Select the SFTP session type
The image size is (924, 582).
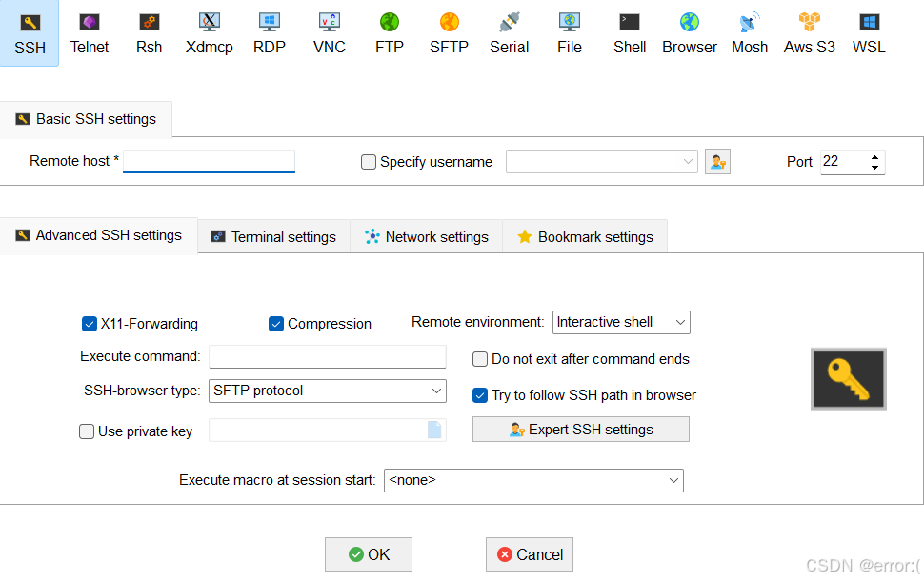click(449, 33)
